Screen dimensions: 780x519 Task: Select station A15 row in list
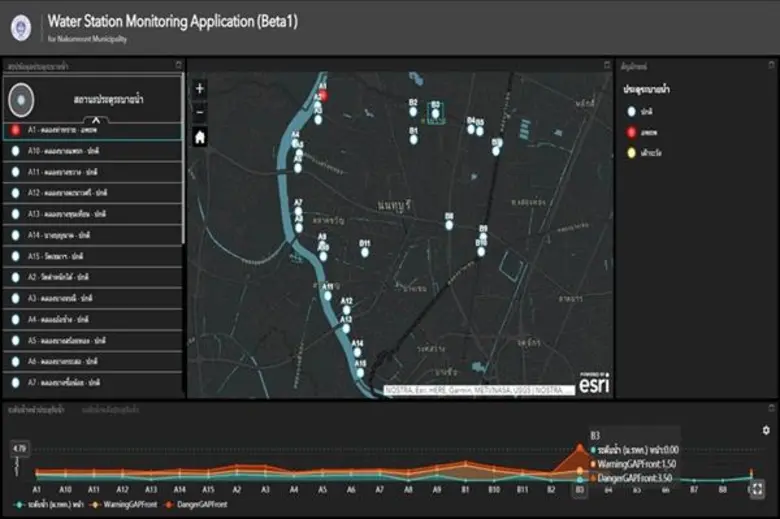(x=93, y=256)
